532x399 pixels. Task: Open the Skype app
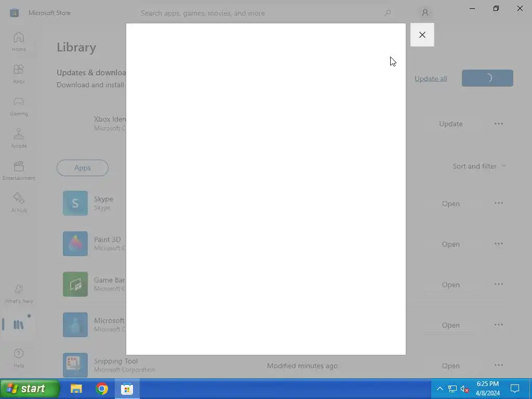(450, 204)
